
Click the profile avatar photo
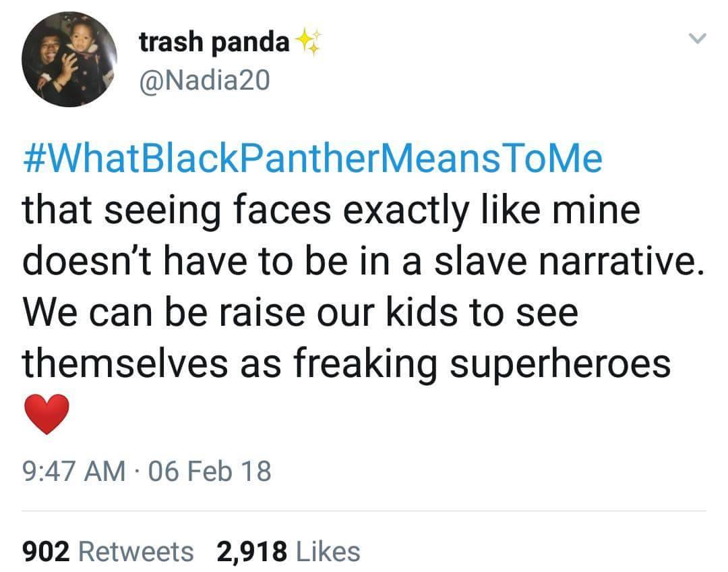point(69,60)
